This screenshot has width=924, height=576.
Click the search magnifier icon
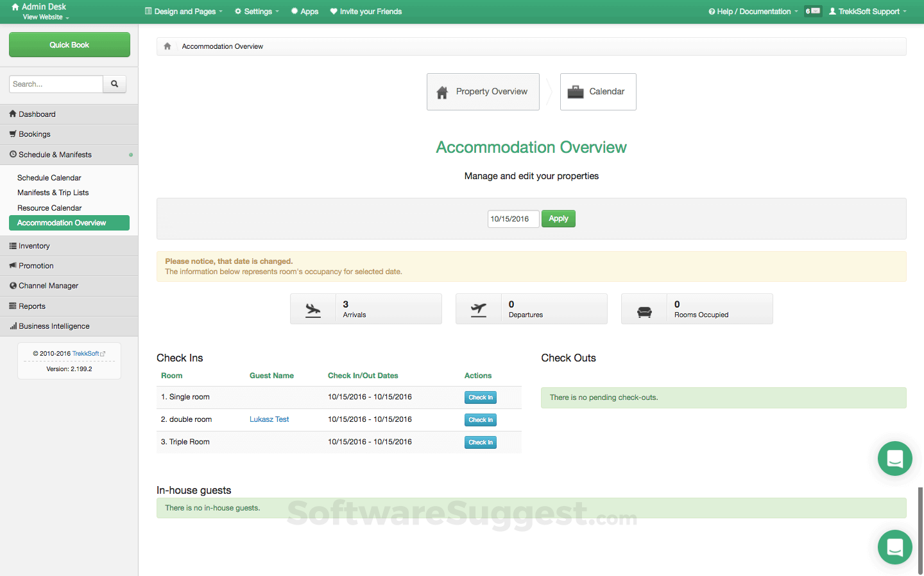[x=114, y=83]
